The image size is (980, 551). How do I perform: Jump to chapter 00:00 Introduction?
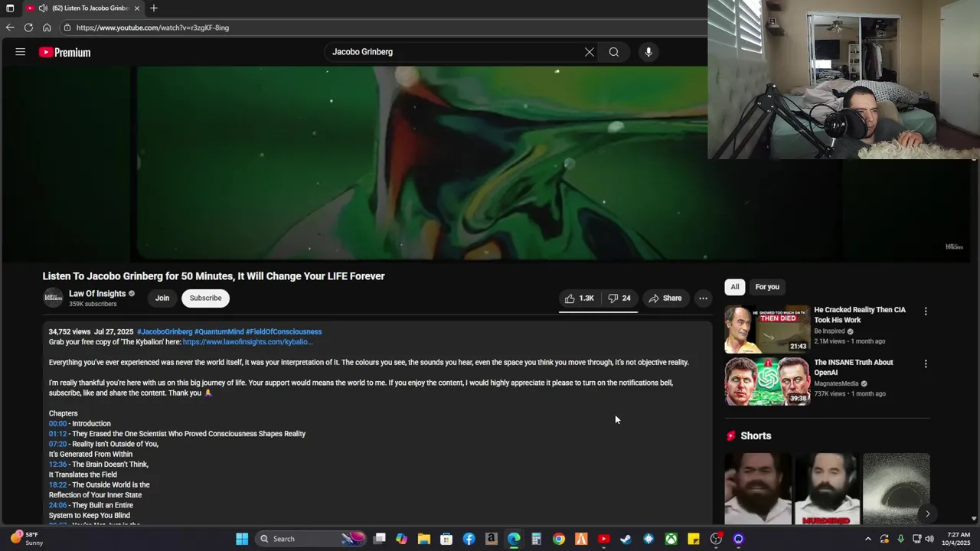[x=58, y=424]
